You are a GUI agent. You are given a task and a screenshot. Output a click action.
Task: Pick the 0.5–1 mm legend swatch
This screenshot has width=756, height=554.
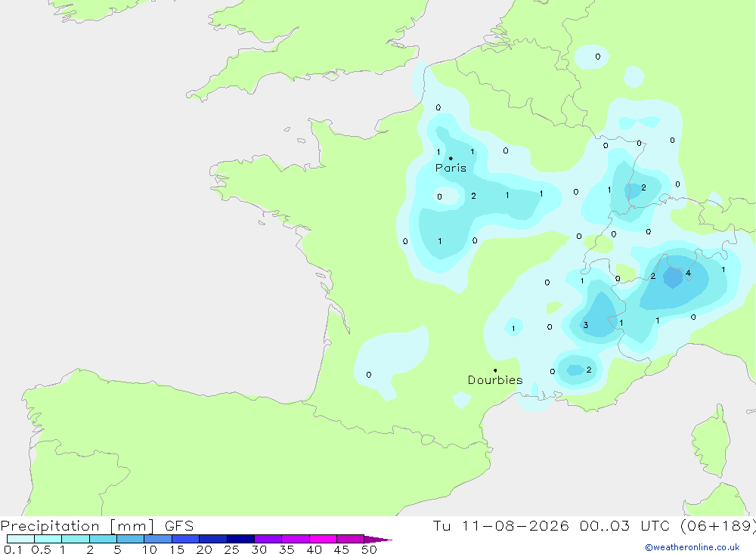pos(48,539)
